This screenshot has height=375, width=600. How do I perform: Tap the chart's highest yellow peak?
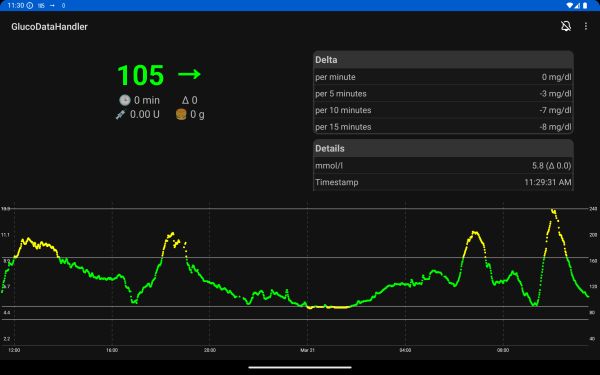[x=553, y=211]
